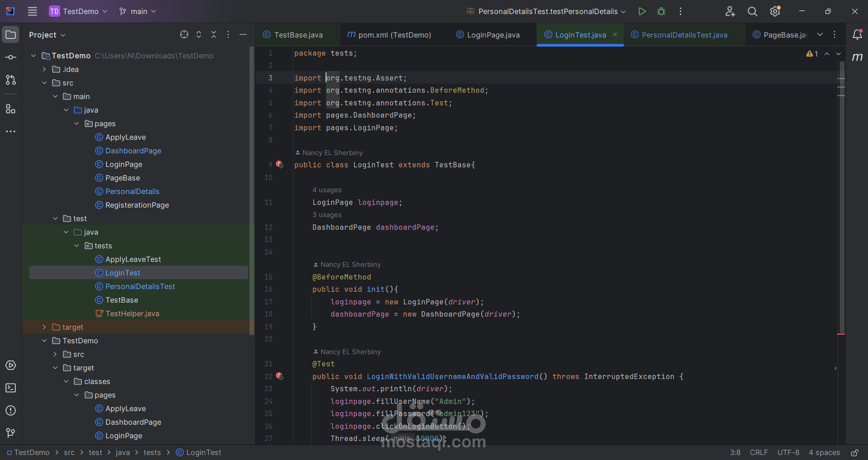Open the Project tool window icon

click(11, 35)
